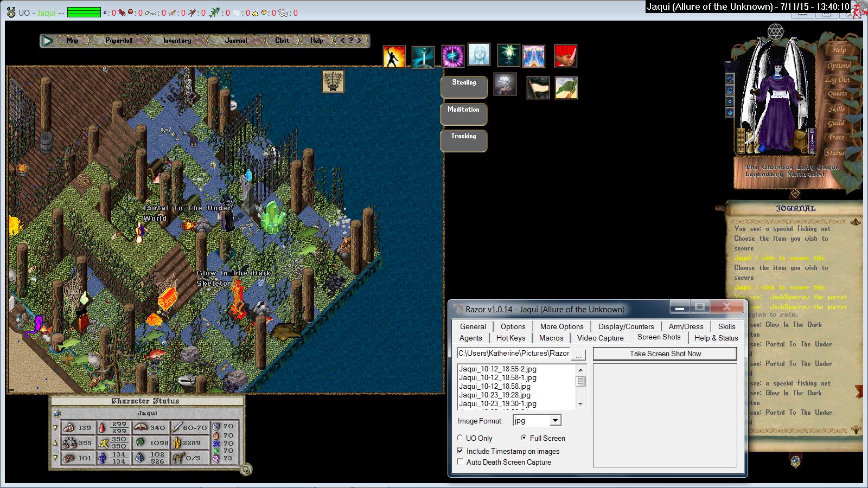Click the glowing sword-in-stone spell icon
Viewport: 868px width, 488px height.
[423, 56]
